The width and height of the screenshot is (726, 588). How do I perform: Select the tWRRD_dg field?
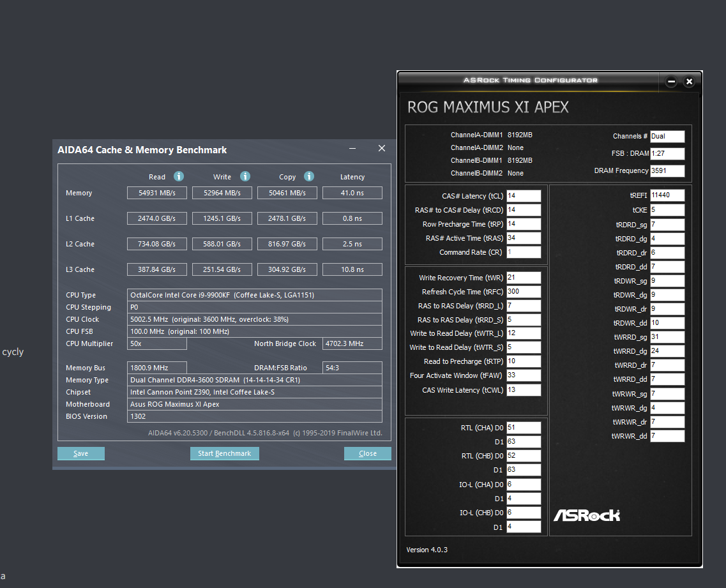(x=667, y=351)
